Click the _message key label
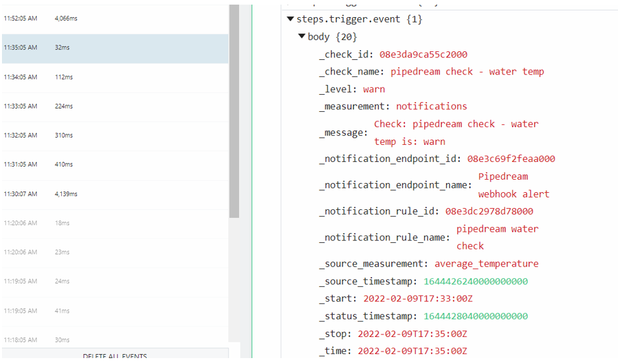 pos(343,133)
